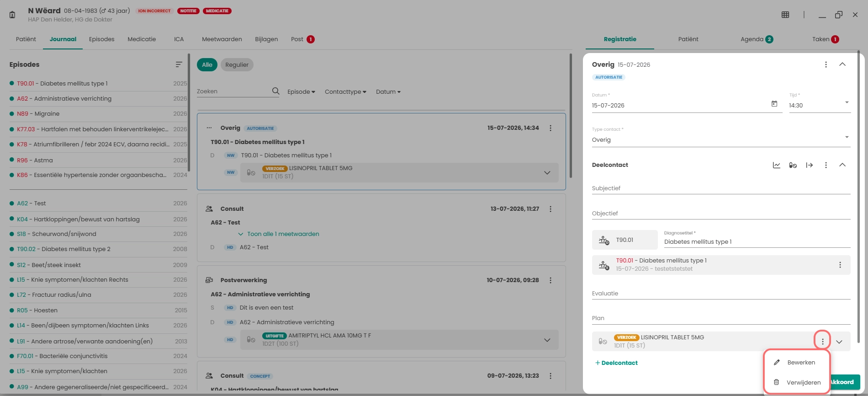Switch to the Patiënt tab on left
This screenshot has height=396, width=868.
coord(26,39)
